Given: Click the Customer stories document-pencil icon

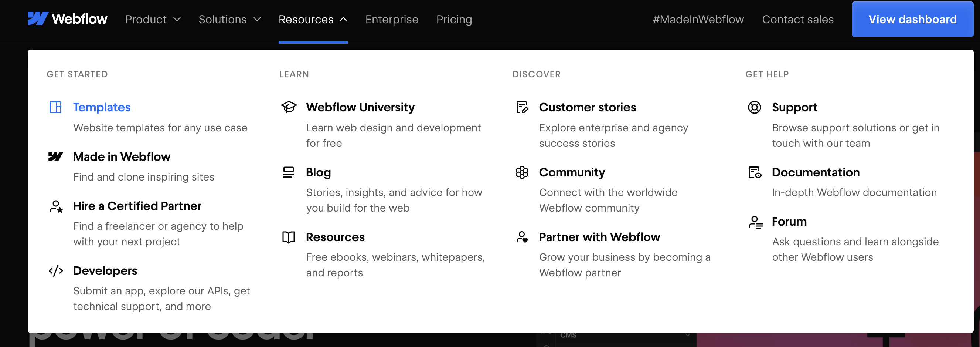Looking at the screenshot, I should click(x=522, y=107).
